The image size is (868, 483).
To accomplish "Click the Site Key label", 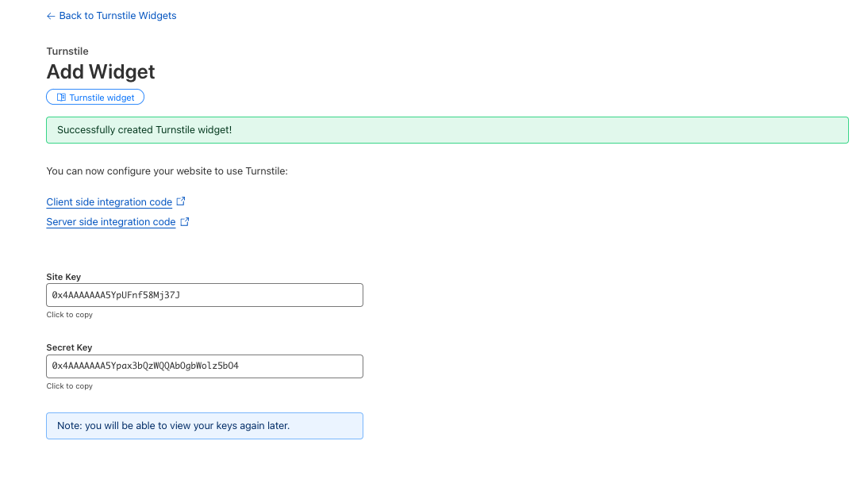I will coord(63,277).
